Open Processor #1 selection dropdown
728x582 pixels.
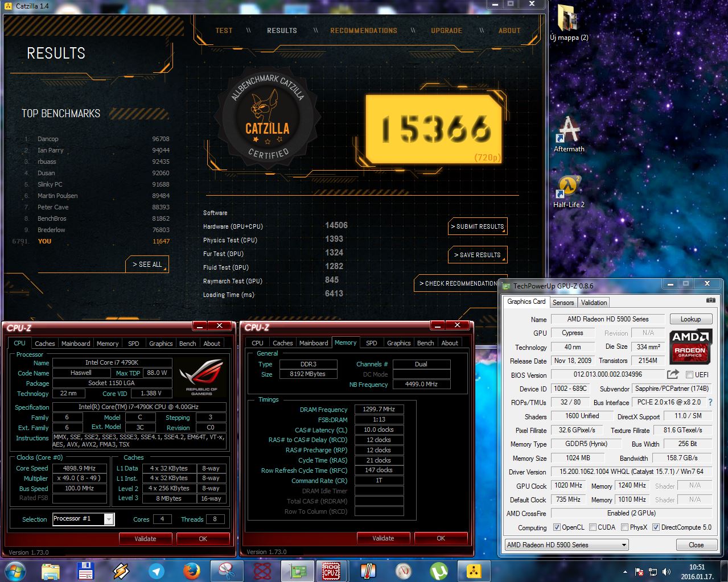[x=84, y=519]
